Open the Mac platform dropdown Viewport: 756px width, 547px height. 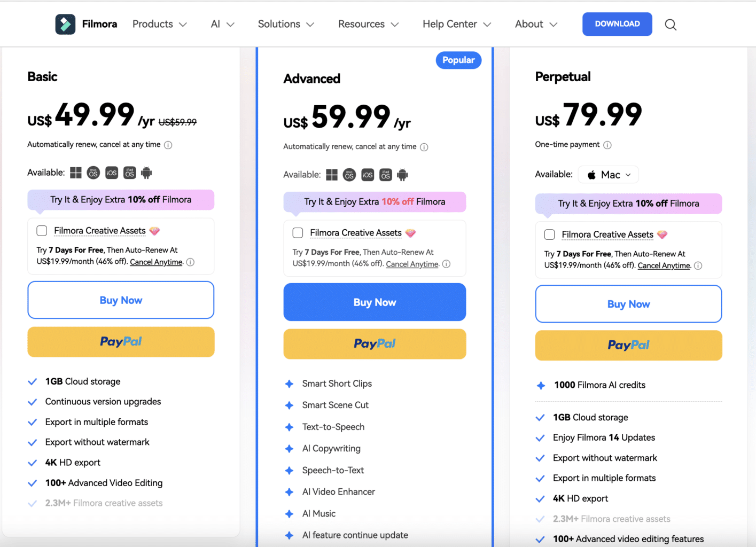point(609,175)
